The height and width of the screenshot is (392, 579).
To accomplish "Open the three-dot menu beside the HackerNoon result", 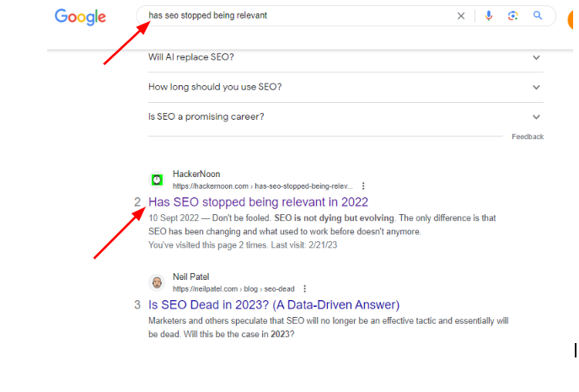I will coord(363,185).
